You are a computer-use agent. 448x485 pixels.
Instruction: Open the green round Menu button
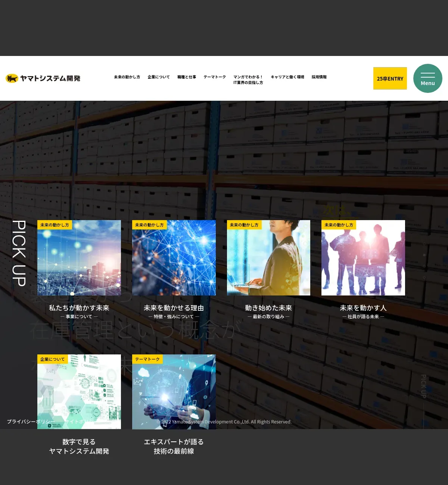(x=428, y=78)
